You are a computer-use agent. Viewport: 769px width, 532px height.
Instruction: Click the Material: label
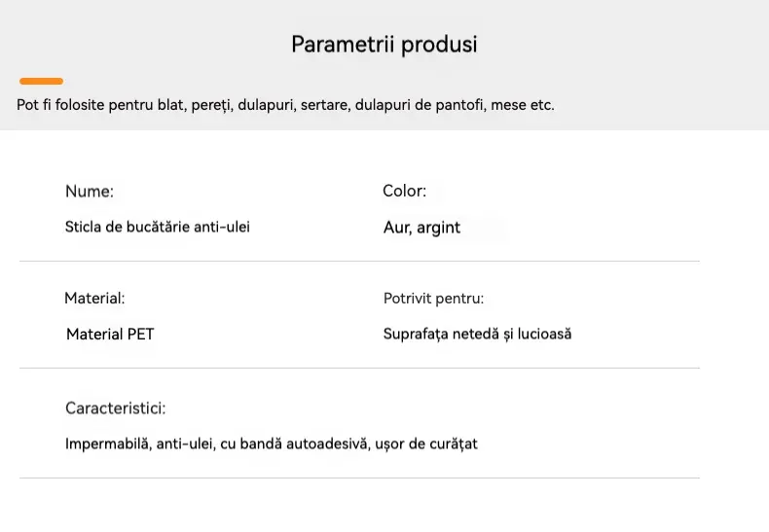click(94, 299)
